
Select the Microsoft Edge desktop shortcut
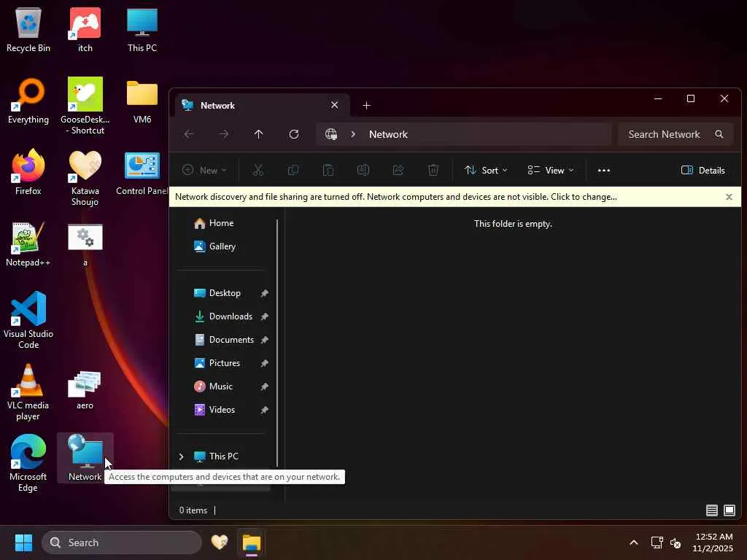pos(28,463)
